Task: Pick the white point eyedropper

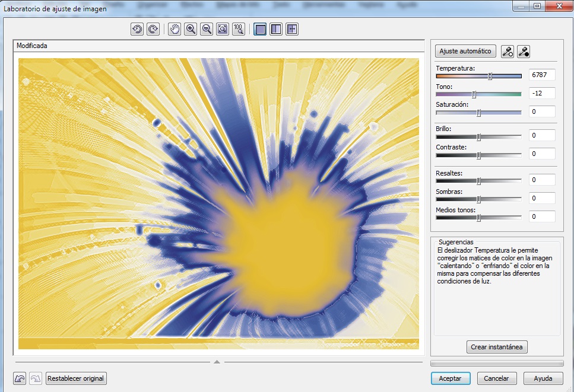Action: 508,52
